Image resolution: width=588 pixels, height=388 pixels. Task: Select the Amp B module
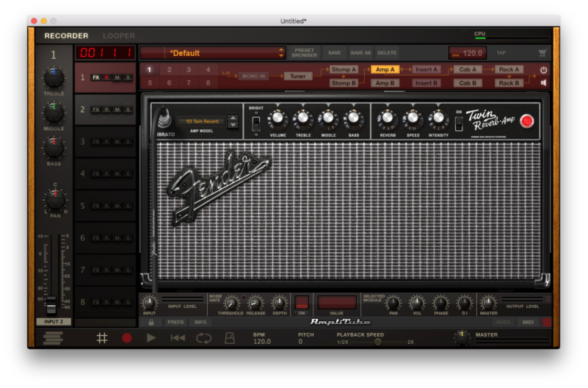[385, 83]
